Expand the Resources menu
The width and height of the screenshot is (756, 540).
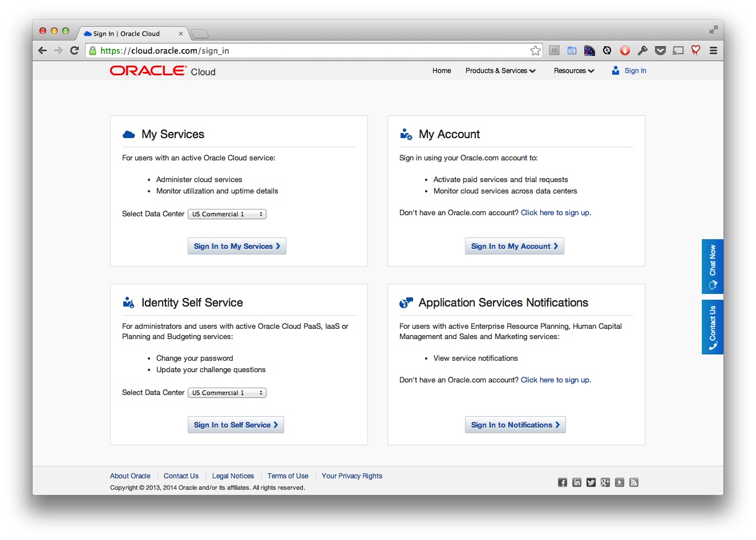[574, 71]
